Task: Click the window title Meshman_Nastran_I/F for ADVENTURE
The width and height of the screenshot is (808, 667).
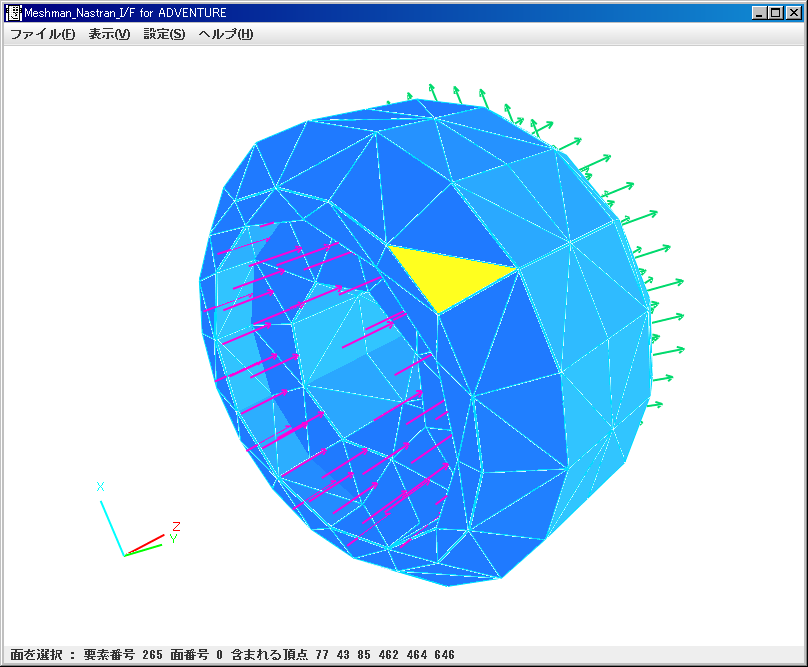Action: click(125, 13)
